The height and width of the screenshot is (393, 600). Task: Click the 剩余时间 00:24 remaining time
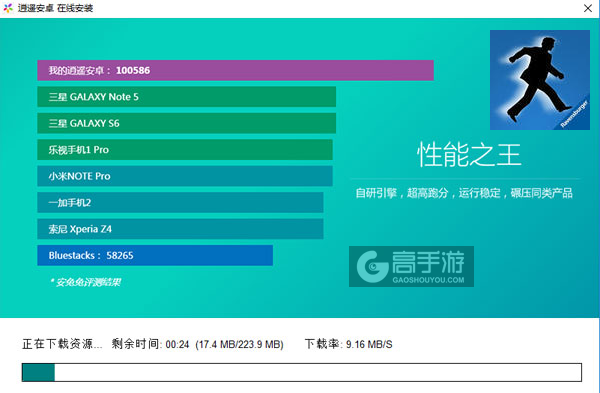point(150,344)
